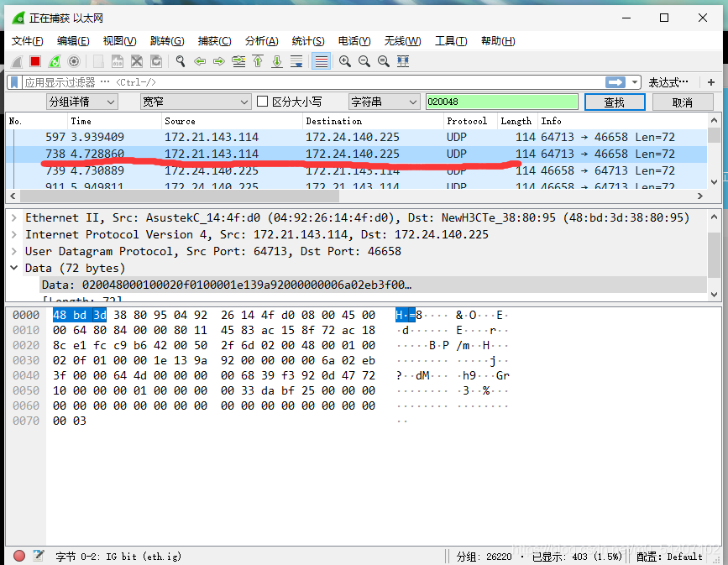Image resolution: width=728 pixels, height=565 pixels.
Task: Click the save capture file icon
Action: (x=118, y=61)
